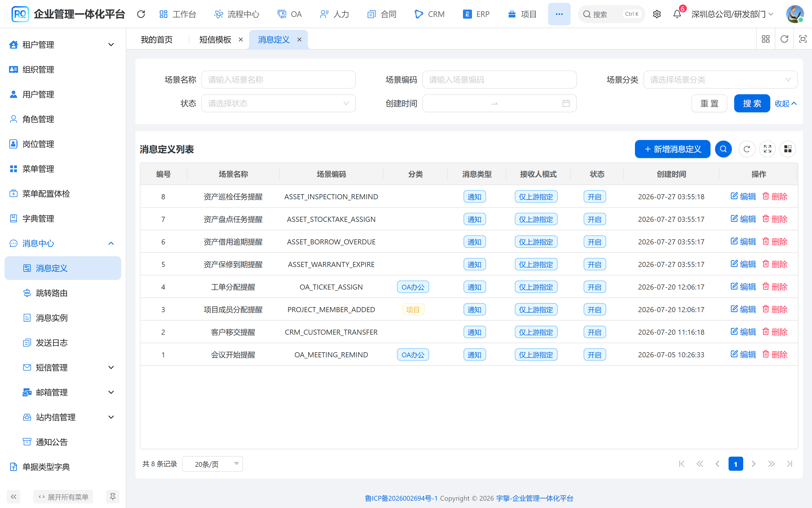Open notifications bell with badge 6

(x=677, y=14)
